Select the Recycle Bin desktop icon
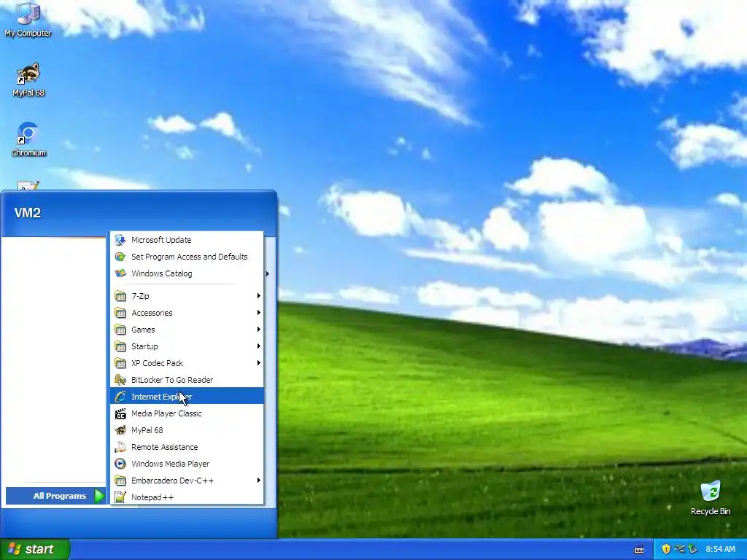 pyautogui.click(x=711, y=497)
